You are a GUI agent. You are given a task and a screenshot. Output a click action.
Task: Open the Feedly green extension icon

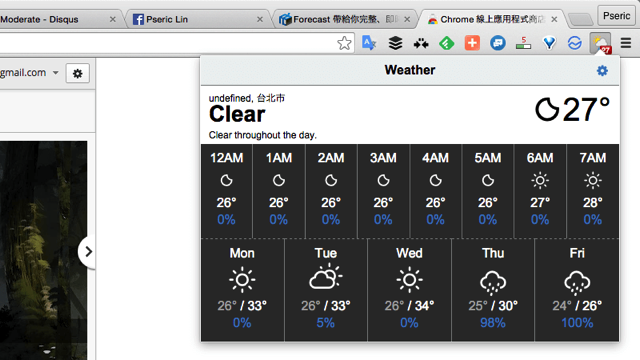447,43
